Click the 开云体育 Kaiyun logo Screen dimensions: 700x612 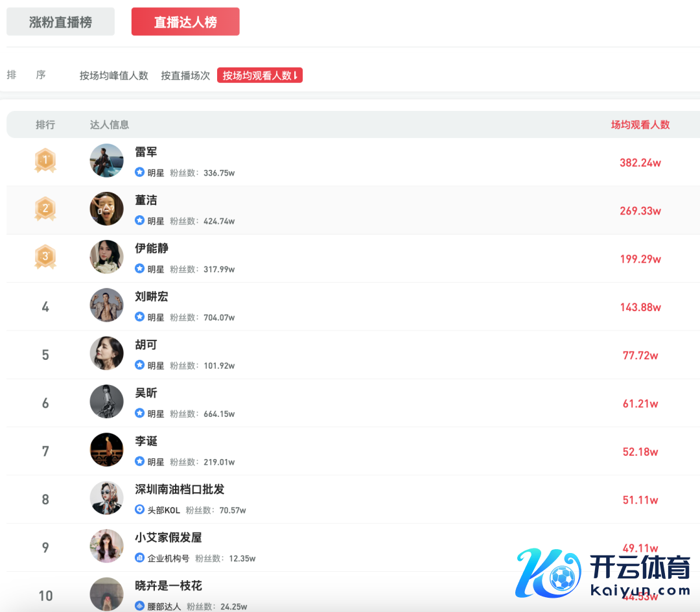[x=603, y=573]
